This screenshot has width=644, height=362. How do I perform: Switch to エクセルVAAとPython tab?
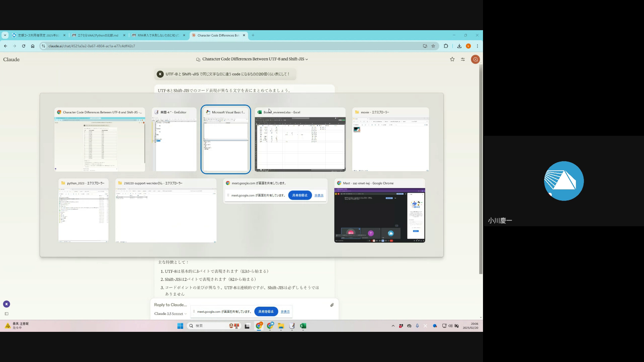98,35
